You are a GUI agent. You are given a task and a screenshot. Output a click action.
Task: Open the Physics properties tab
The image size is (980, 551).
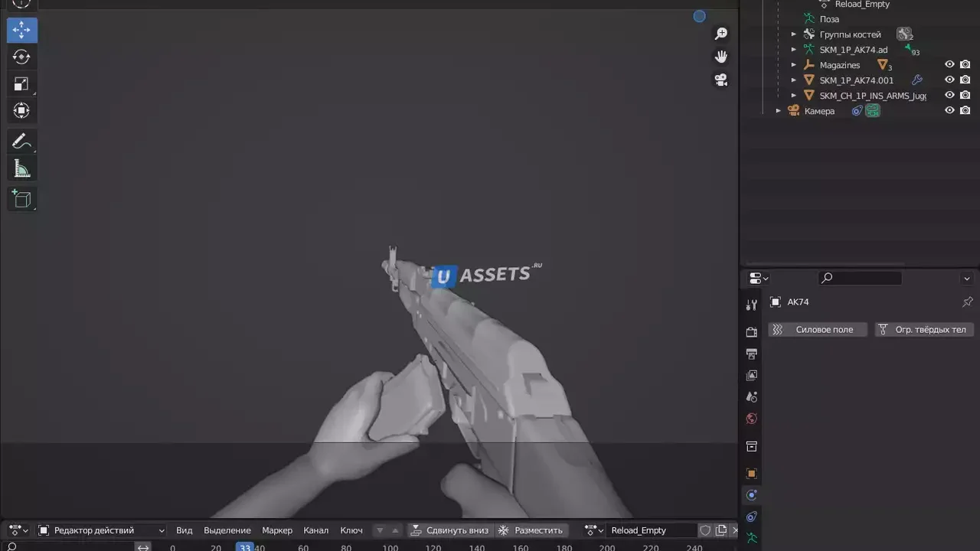[752, 495]
